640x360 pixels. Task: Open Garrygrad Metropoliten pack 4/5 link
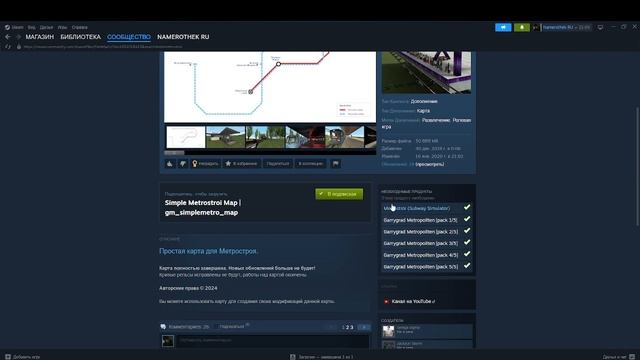pos(420,255)
